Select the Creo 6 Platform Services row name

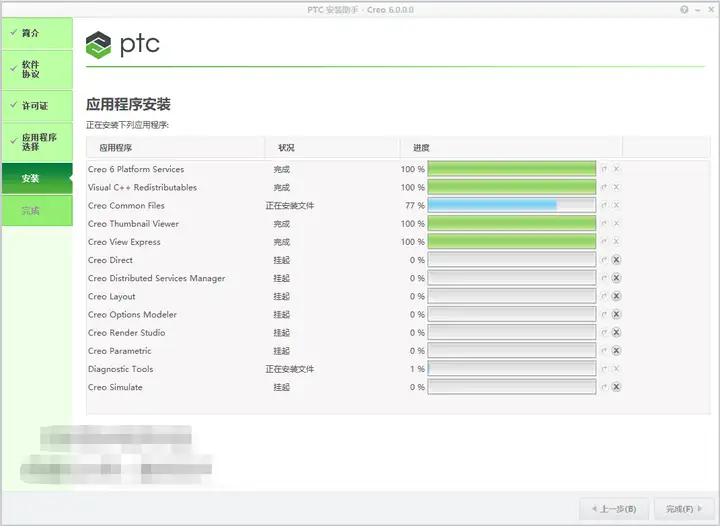[x=136, y=169]
